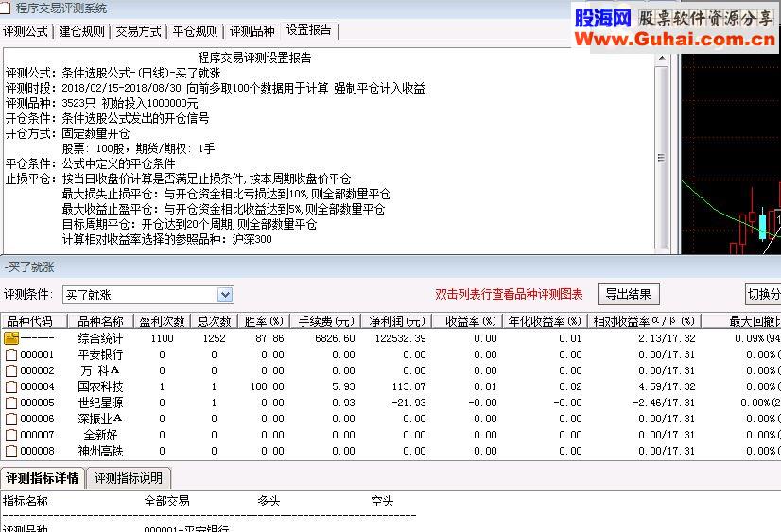Select the 设置报告 tab

(309, 30)
